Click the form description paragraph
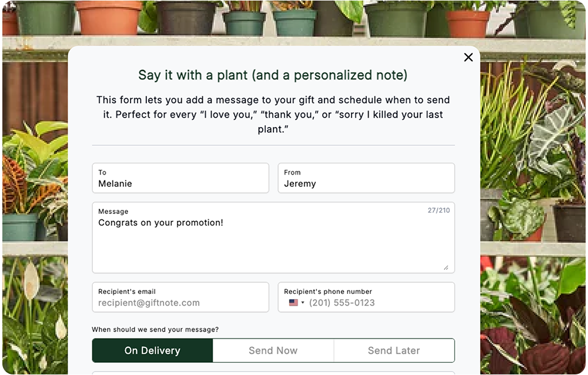Image resolution: width=588 pixels, height=375 pixels. tap(273, 114)
